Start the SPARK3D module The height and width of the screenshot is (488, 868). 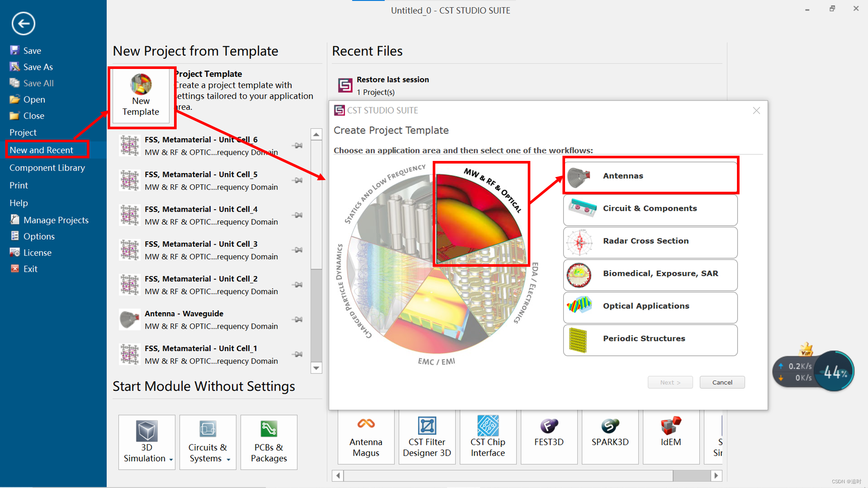pyautogui.click(x=610, y=437)
